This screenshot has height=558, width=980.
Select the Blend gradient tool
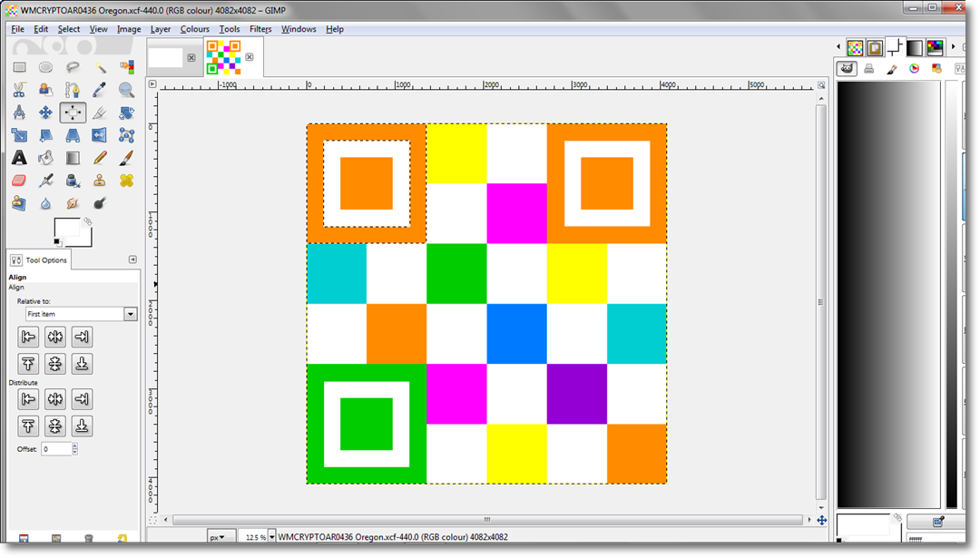click(73, 158)
